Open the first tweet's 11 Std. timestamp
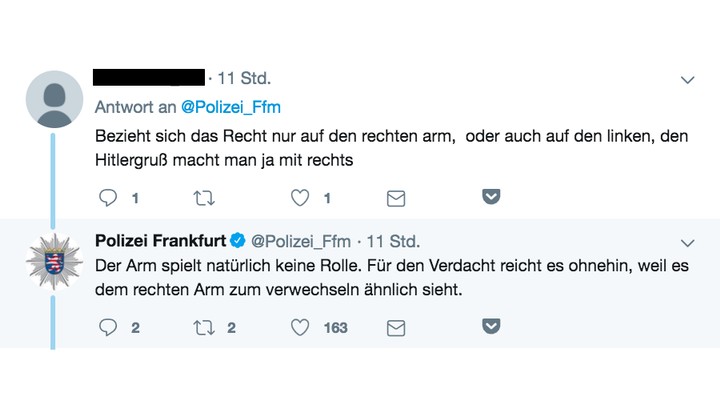The image size is (720, 404). click(x=244, y=79)
